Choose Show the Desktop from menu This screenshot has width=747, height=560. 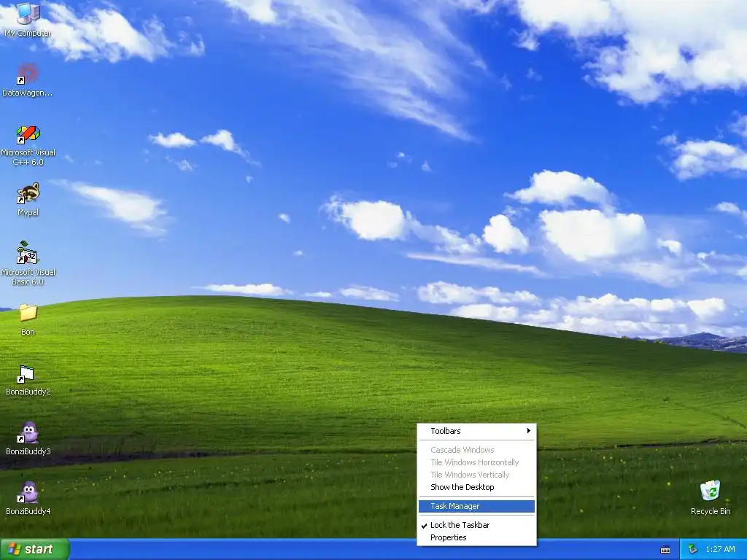coord(476,487)
